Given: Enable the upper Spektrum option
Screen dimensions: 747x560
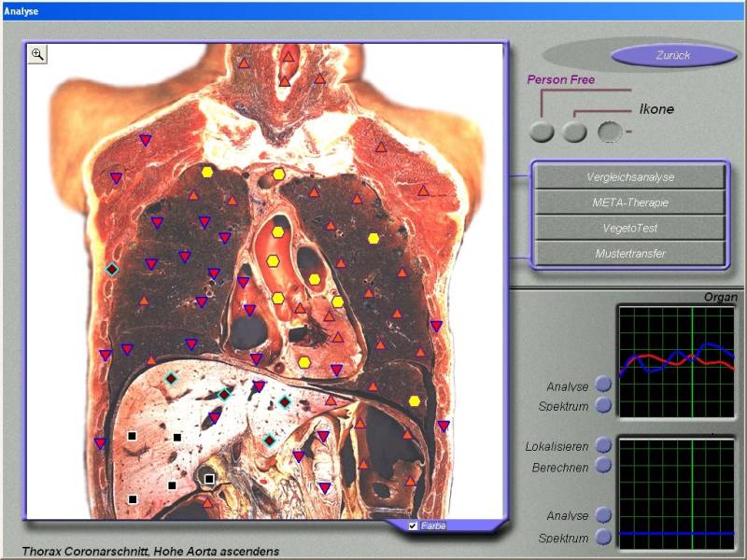Looking at the screenshot, I should tap(603, 405).
